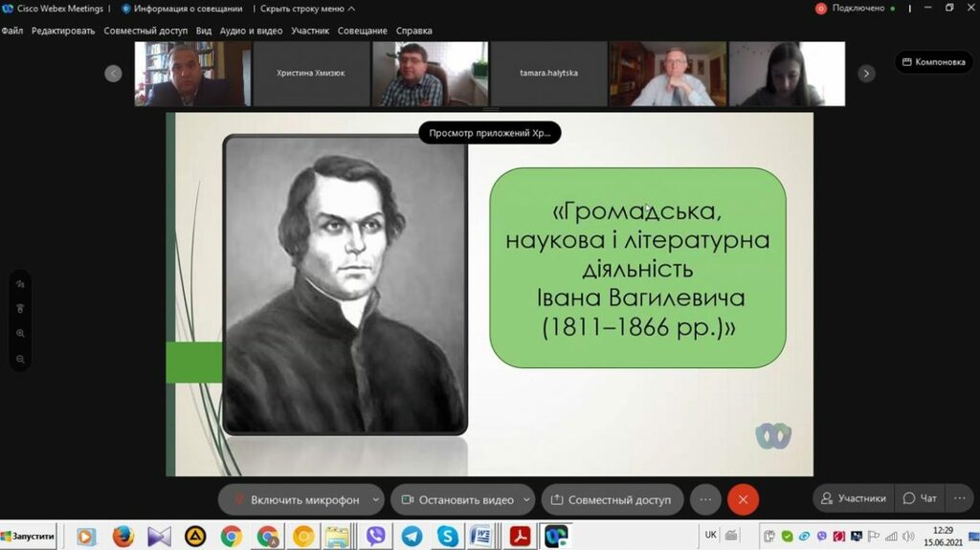Open the three-dot more options button
This screenshot has height=550, width=980.
[x=705, y=499]
